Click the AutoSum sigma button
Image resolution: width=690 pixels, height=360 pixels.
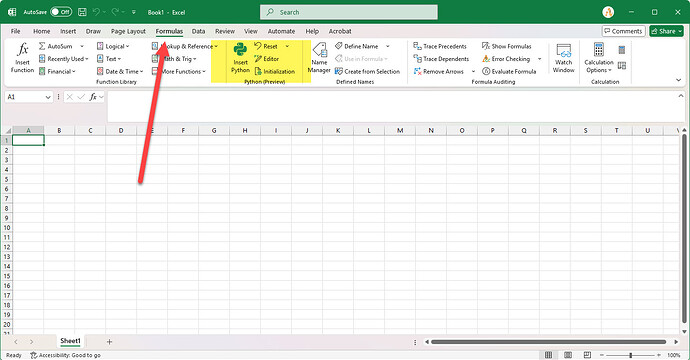pos(55,46)
